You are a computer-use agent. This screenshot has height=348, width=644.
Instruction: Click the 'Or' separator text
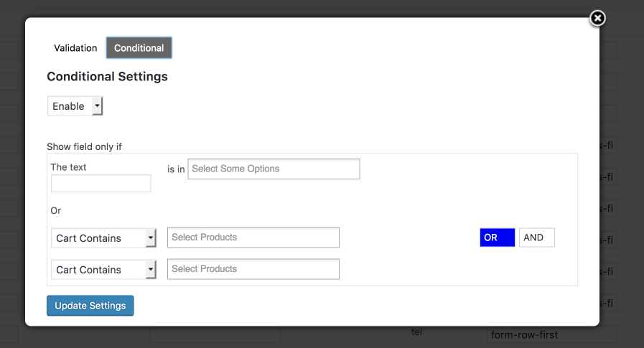pos(56,210)
